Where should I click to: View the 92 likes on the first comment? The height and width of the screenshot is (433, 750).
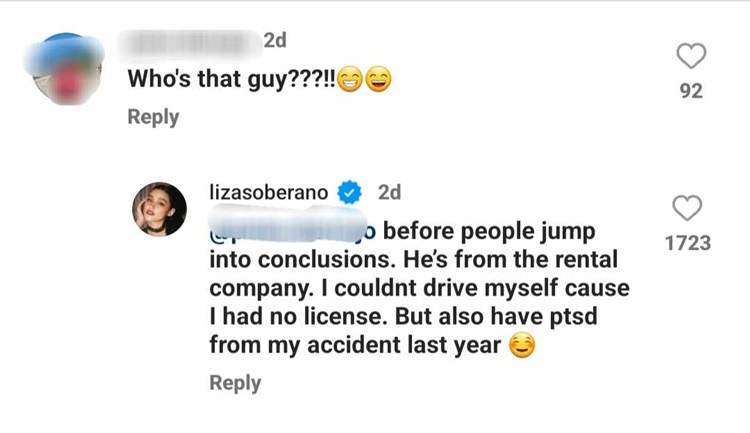[x=691, y=91]
